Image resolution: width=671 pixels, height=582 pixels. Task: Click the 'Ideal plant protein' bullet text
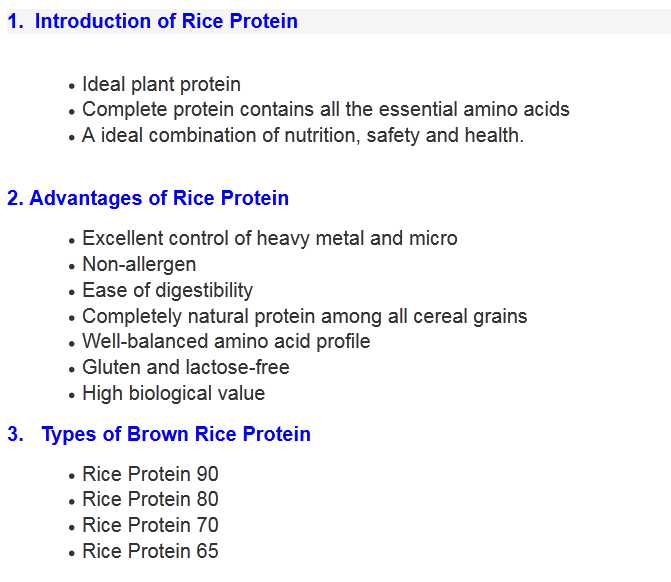tap(161, 85)
